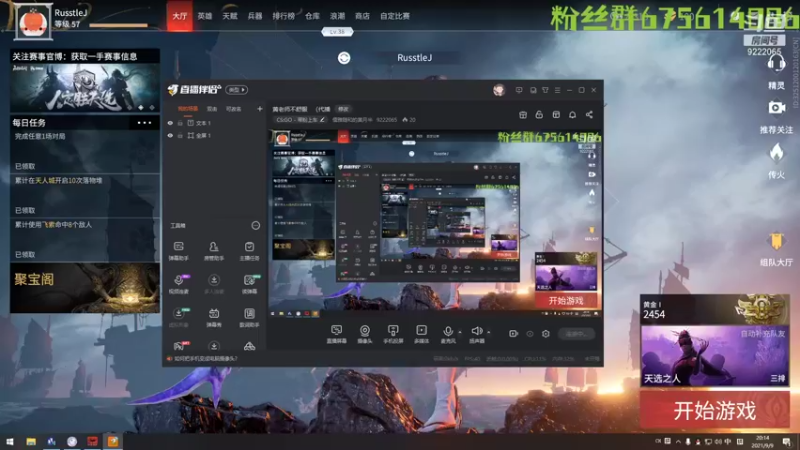Open streamer profile avatar in 直播伴侣
Viewport: 800px width, 450px height.
coord(499,90)
